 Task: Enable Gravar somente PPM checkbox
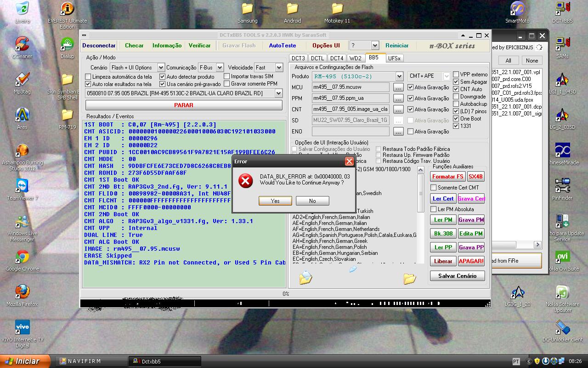tap(227, 84)
